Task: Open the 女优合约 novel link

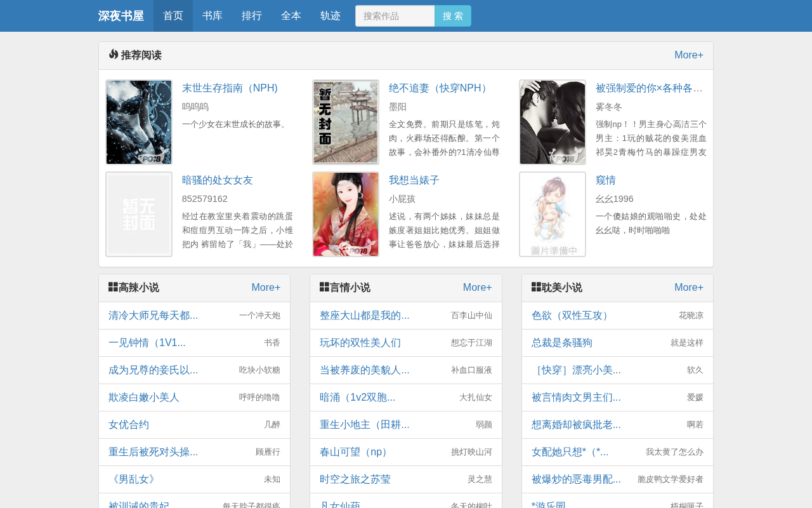Action: pos(129,425)
